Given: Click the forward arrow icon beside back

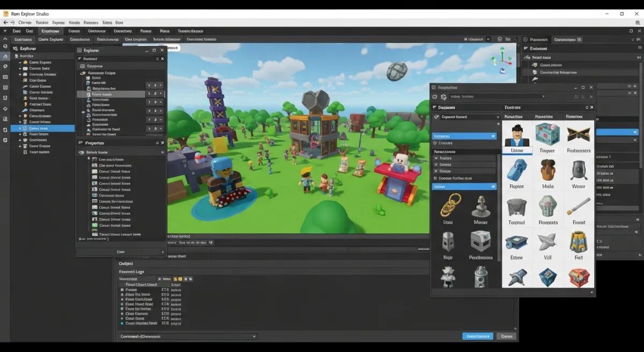Looking at the screenshot, I should tap(13, 23).
